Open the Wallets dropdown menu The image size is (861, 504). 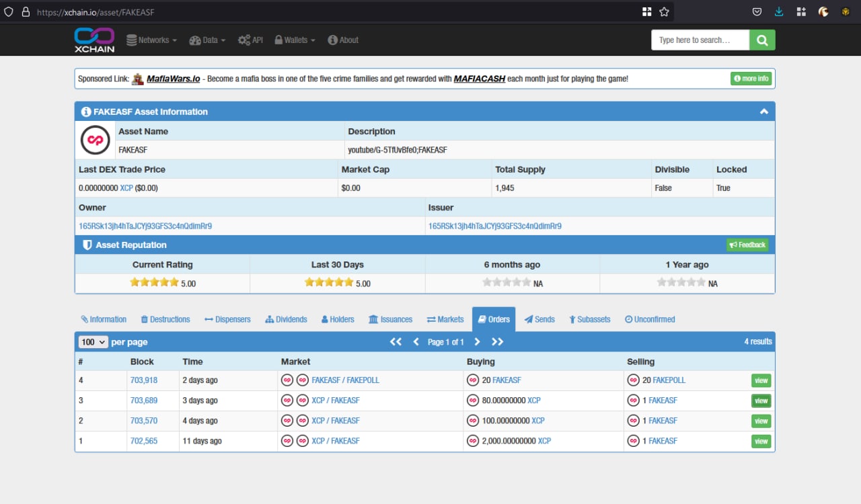[295, 40]
